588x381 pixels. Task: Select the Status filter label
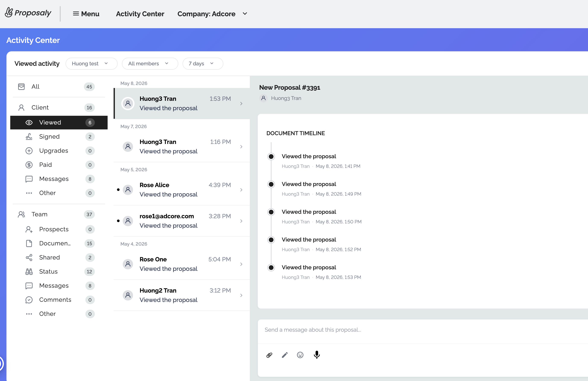48,271
